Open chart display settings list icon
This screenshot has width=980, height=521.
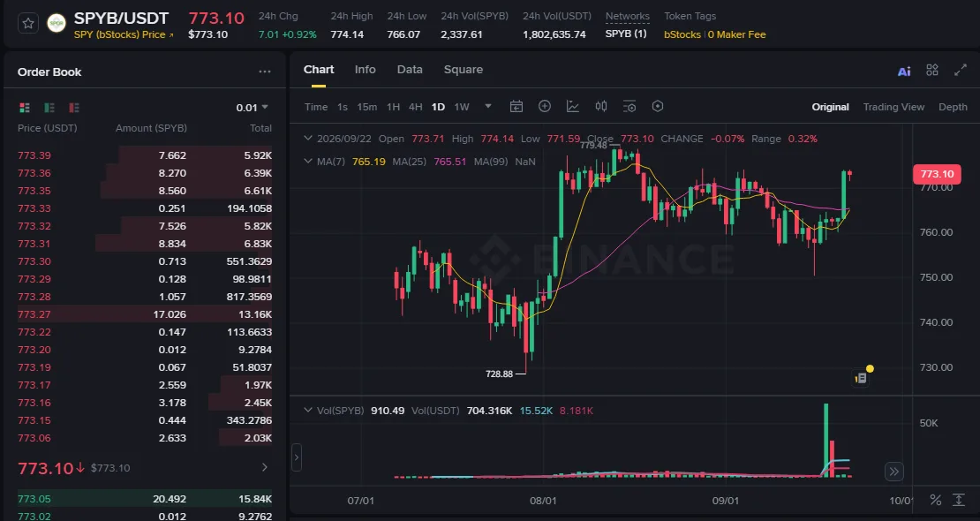tap(629, 106)
